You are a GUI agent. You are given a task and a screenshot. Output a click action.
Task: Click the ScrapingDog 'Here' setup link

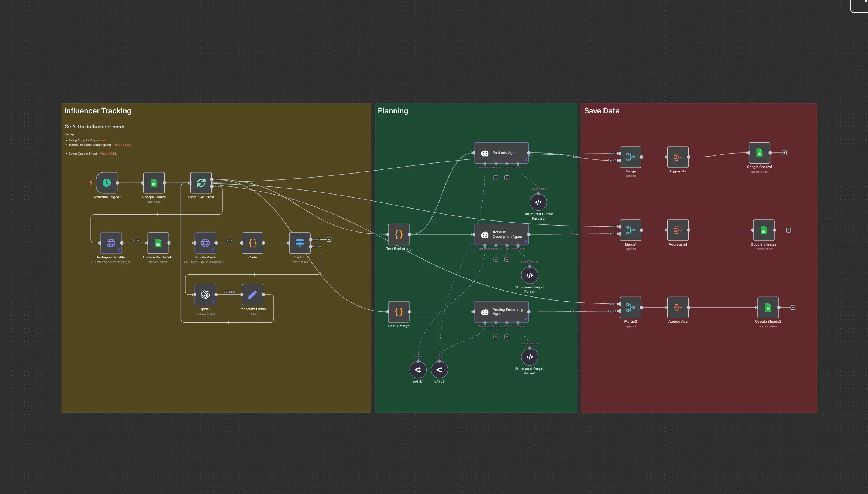point(103,140)
